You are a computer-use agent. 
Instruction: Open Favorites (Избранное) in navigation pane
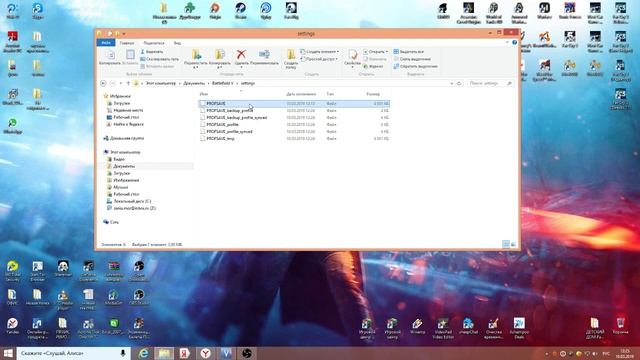pyautogui.click(x=117, y=96)
